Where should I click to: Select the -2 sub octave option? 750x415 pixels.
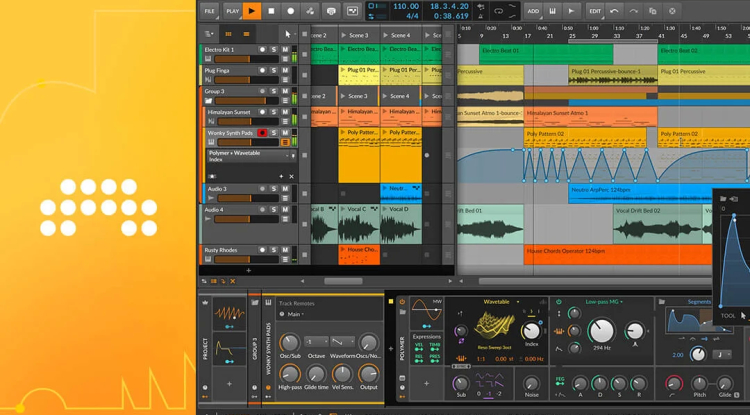coord(499,394)
